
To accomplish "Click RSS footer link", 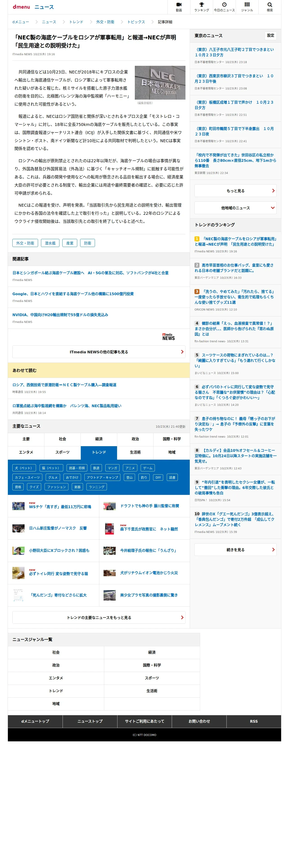I will 254,721.
